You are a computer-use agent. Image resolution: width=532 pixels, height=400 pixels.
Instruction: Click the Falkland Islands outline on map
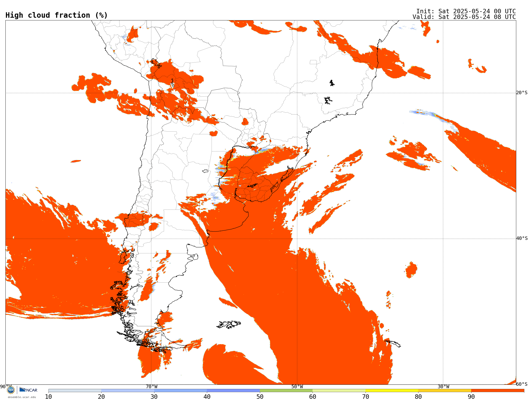(x=229, y=324)
